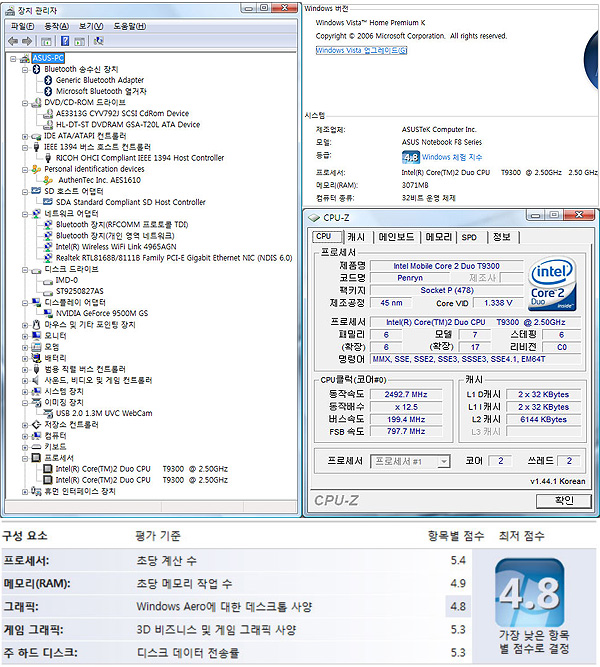Click the ASUS-PC computer root icon

[25, 58]
